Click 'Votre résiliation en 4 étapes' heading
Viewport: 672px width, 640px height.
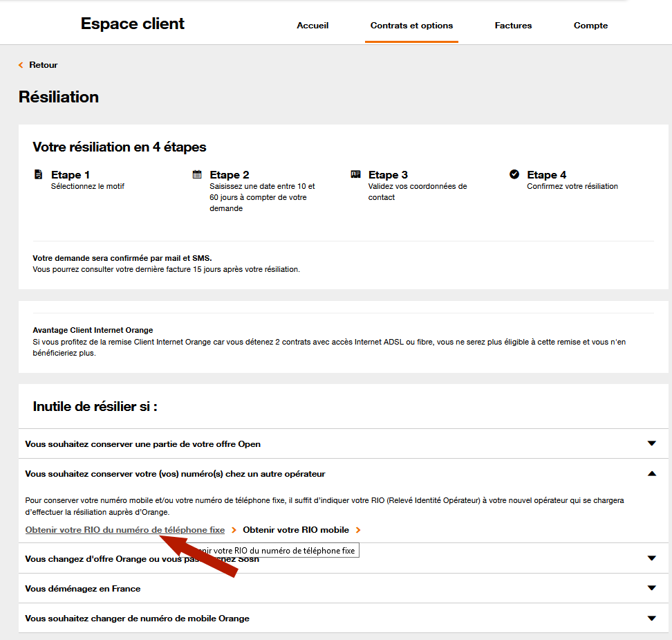coord(120,147)
